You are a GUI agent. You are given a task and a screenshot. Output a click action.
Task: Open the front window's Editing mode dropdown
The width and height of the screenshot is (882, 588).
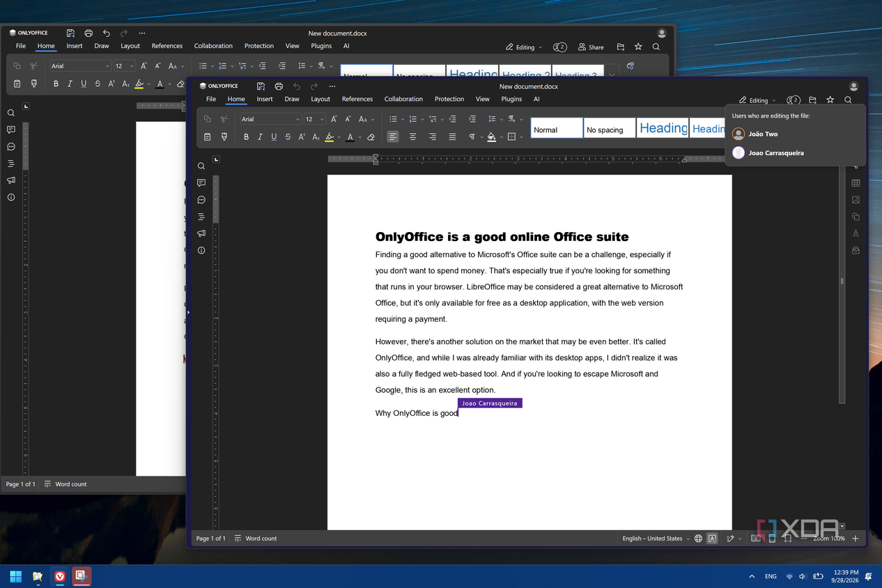point(757,100)
